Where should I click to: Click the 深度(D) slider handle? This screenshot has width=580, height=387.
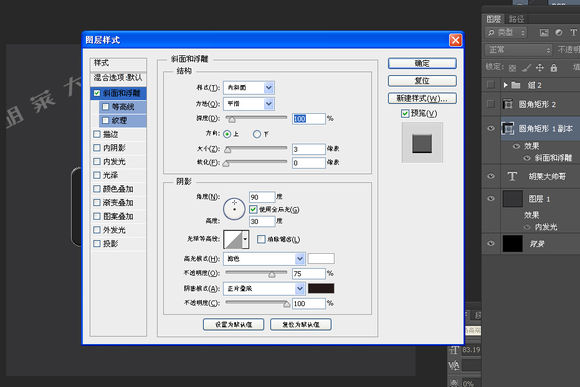[232, 119]
